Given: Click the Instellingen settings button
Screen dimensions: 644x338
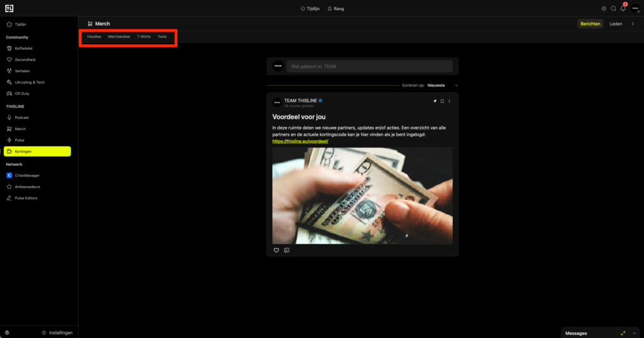Looking at the screenshot, I should [57, 332].
